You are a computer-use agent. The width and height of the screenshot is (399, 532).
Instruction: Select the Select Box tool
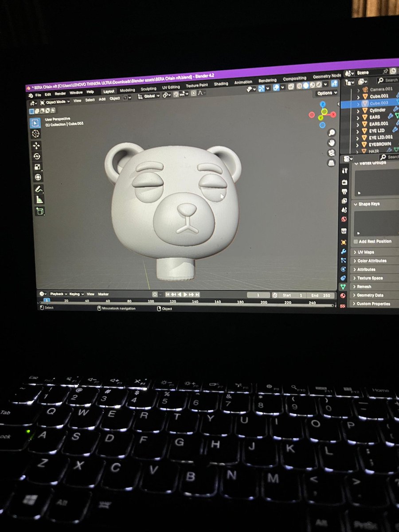35,122
